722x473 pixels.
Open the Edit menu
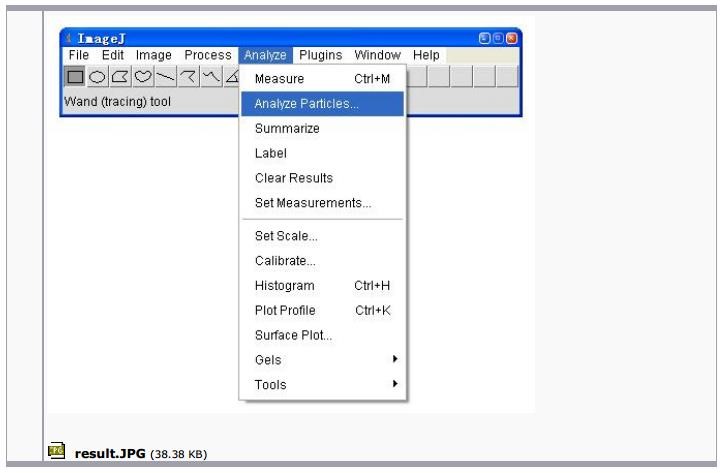tap(113, 55)
